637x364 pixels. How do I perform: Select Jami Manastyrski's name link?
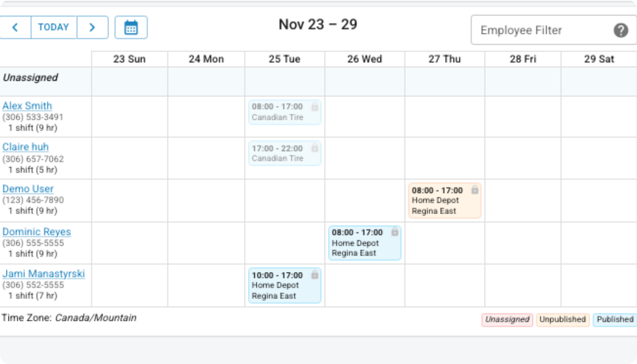pyautogui.click(x=44, y=274)
